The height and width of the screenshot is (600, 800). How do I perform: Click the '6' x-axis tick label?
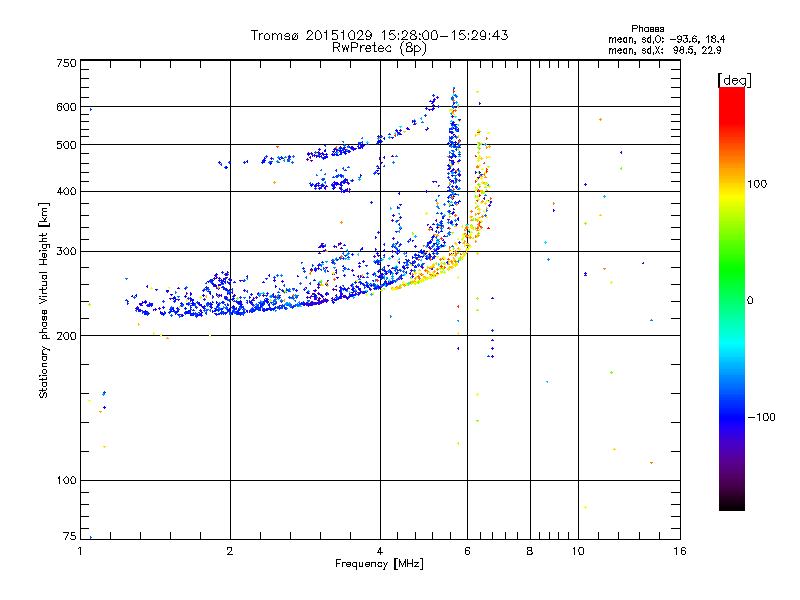pyautogui.click(x=467, y=551)
